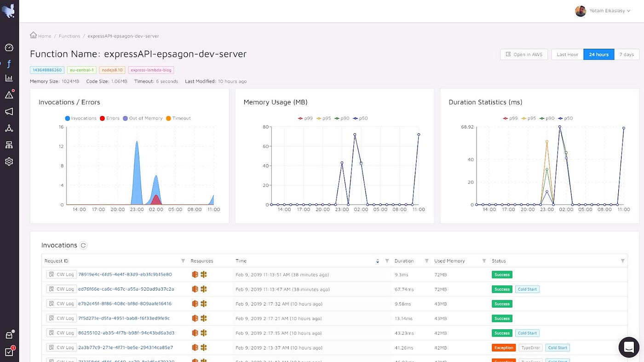Open Settings via the gear icon in sidebar
Screen dimensions: 644x362
[9, 161]
